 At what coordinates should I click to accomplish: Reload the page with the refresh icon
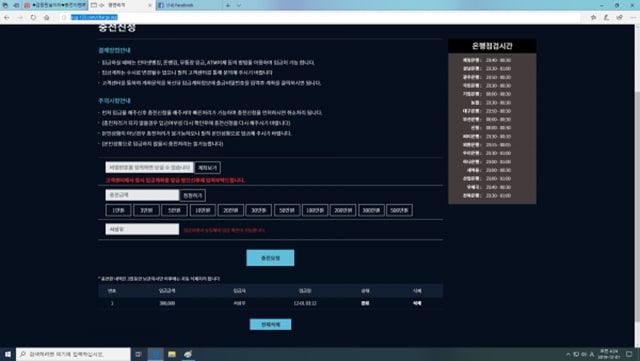point(33,18)
